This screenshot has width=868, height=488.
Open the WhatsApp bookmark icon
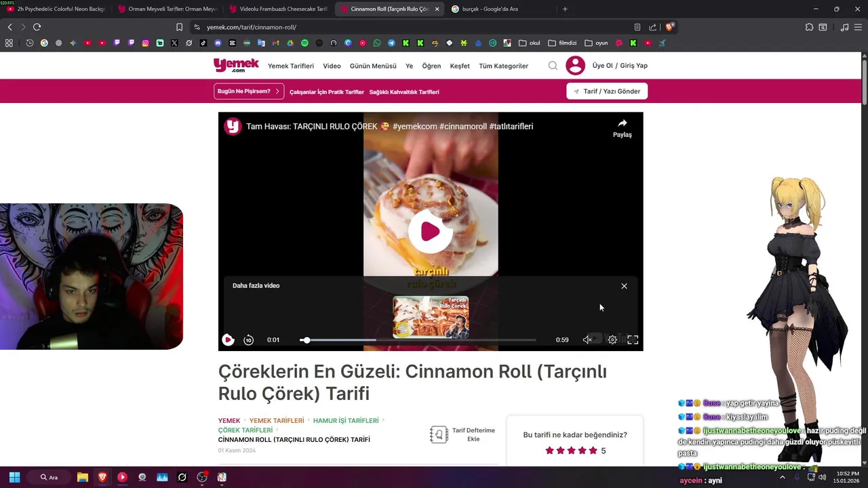tap(377, 43)
